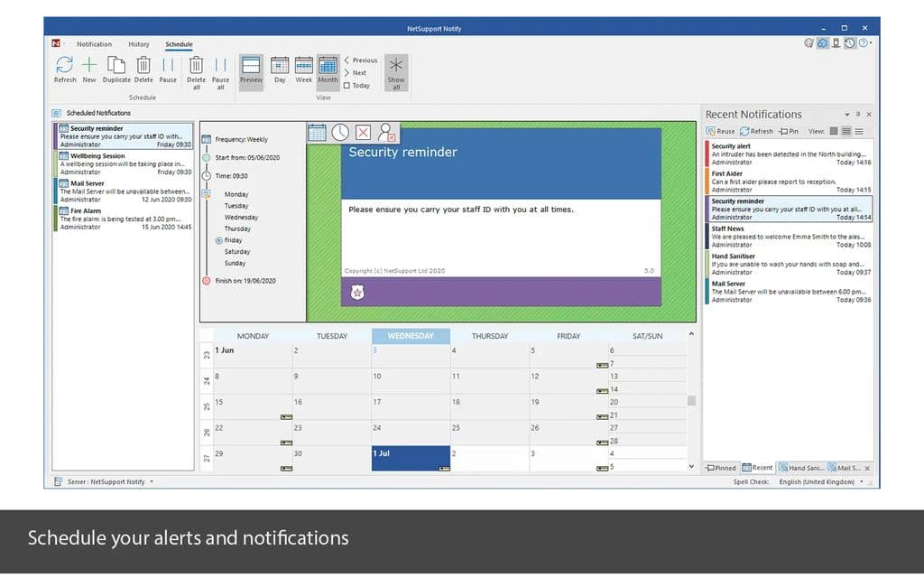
Task: Open the Notification ribbon tab
Action: pos(94,44)
